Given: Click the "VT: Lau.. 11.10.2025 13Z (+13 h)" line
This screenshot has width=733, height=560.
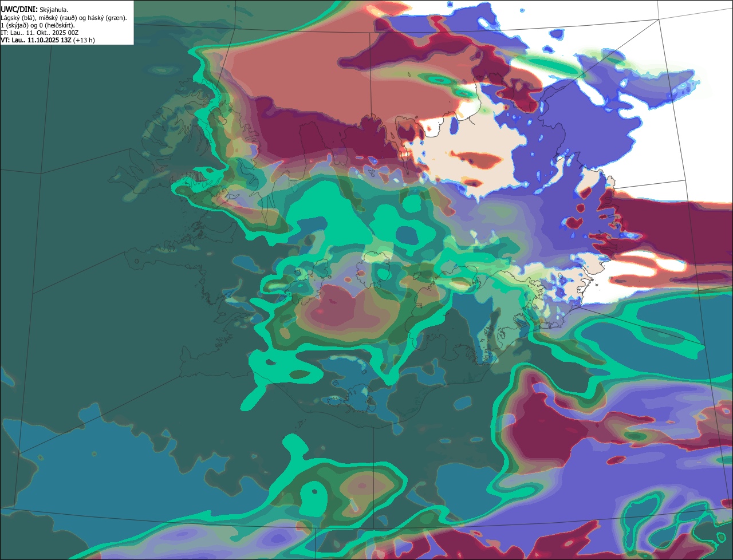Looking at the screenshot, I should [48, 40].
